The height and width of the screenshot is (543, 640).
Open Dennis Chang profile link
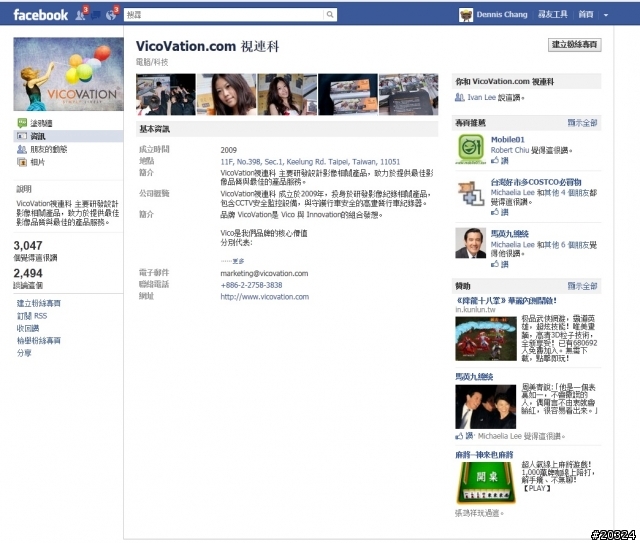pos(502,15)
